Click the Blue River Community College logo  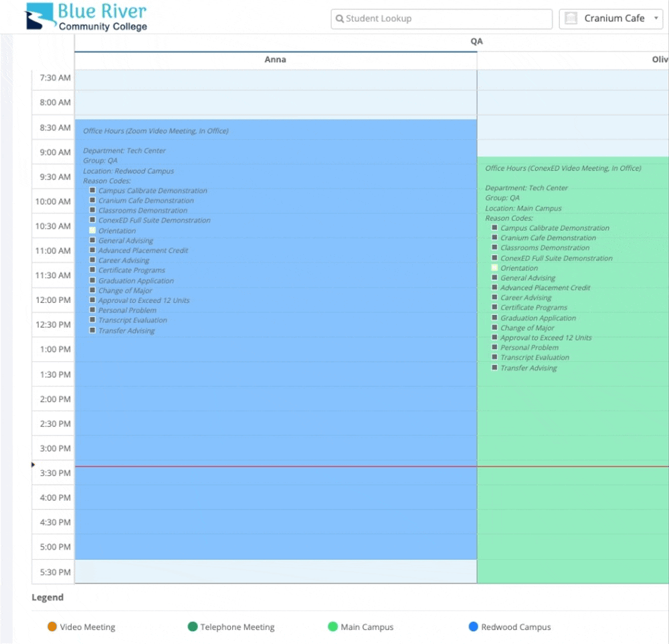point(86,17)
